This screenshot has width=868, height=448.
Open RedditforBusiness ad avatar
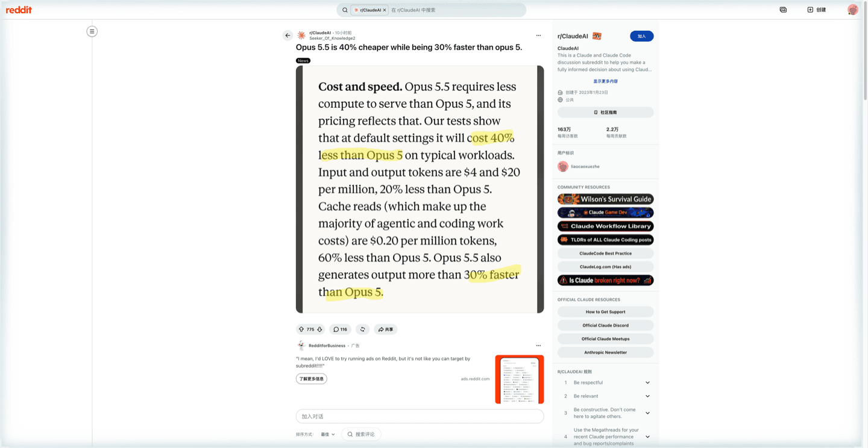301,346
